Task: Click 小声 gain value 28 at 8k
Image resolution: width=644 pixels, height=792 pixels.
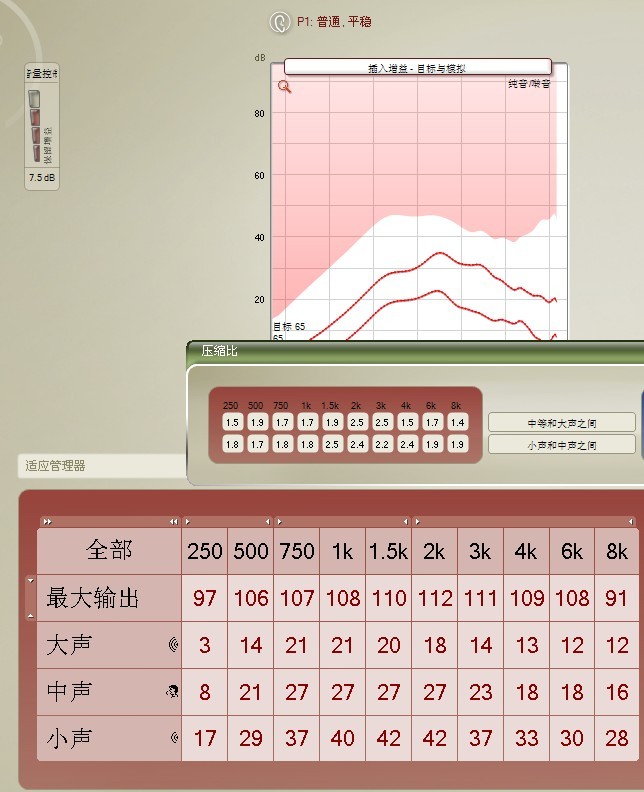Action: tap(617, 738)
